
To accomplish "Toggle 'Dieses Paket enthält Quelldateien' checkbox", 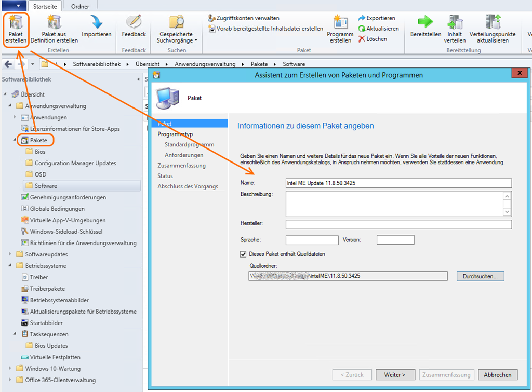I will coord(243,254).
